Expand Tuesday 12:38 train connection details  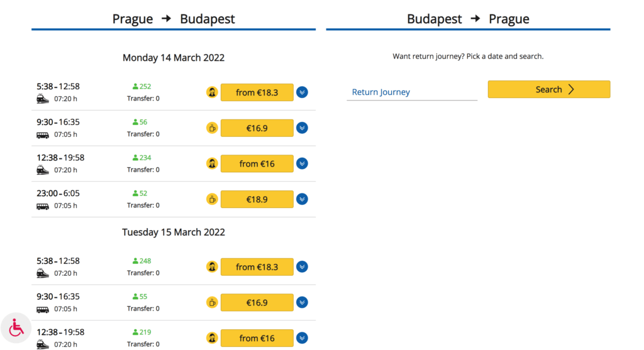pyautogui.click(x=302, y=338)
